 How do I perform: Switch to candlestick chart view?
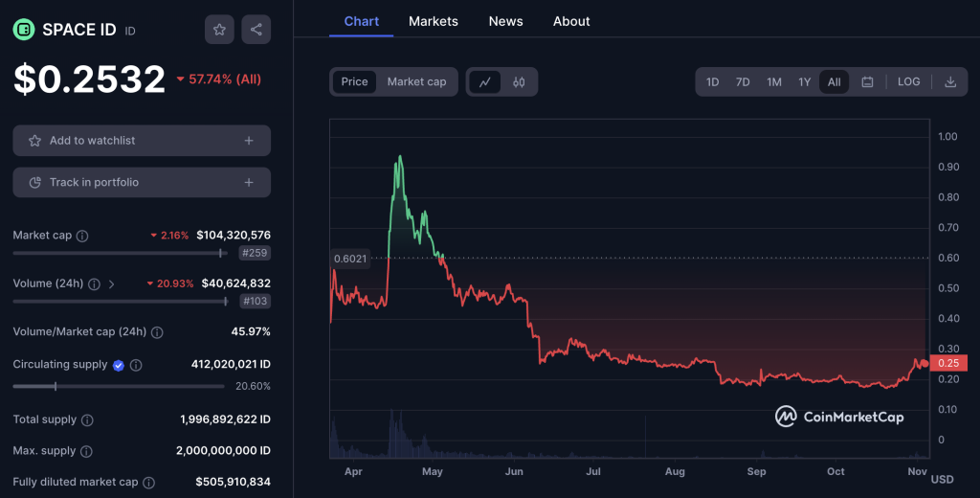click(x=519, y=82)
